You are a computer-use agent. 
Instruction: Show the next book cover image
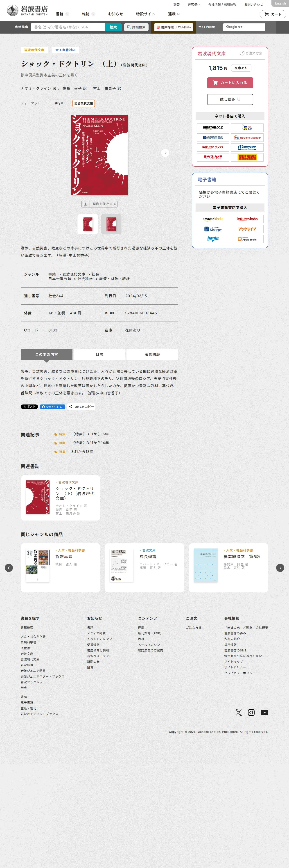pos(165,153)
